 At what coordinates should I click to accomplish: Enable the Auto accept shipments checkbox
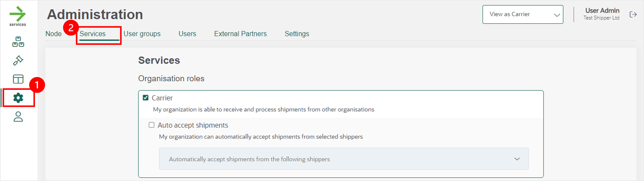coord(152,125)
